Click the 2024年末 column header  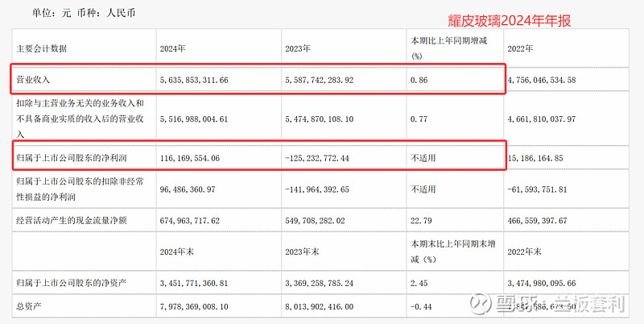tap(178, 249)
